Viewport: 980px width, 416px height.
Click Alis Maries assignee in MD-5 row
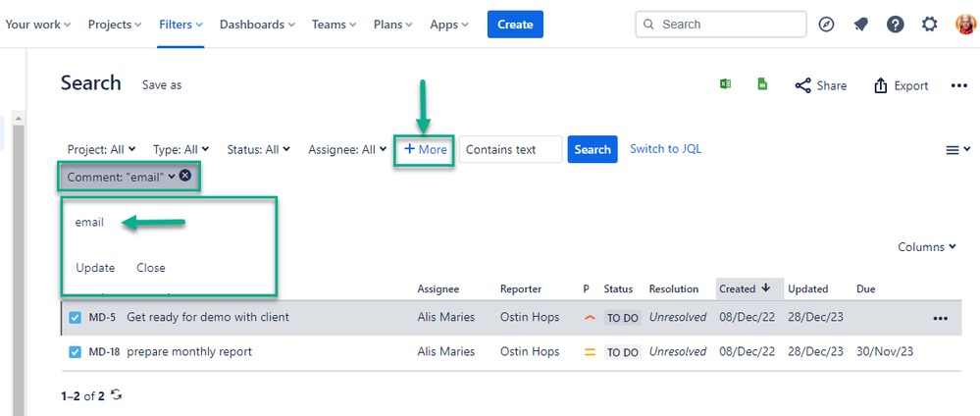click(x=446, y=317)
